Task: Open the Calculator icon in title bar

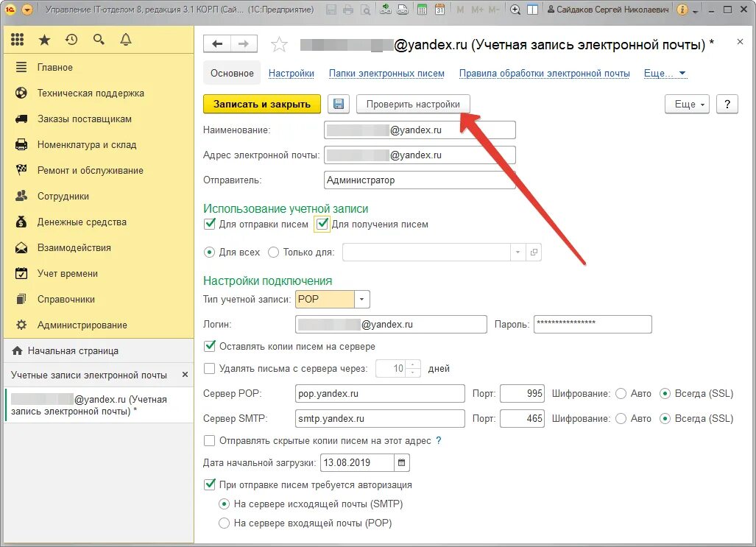Action: click(422, 10)
